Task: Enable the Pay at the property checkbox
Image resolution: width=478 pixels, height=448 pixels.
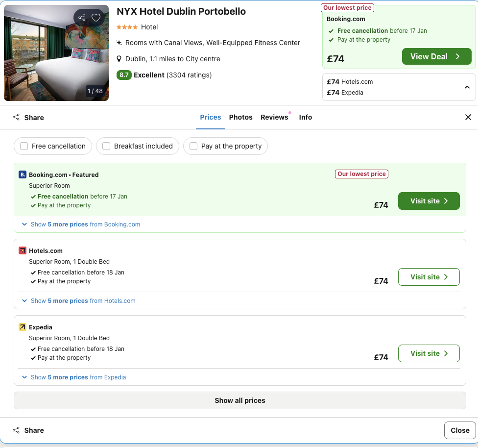Action: [193, 146]
